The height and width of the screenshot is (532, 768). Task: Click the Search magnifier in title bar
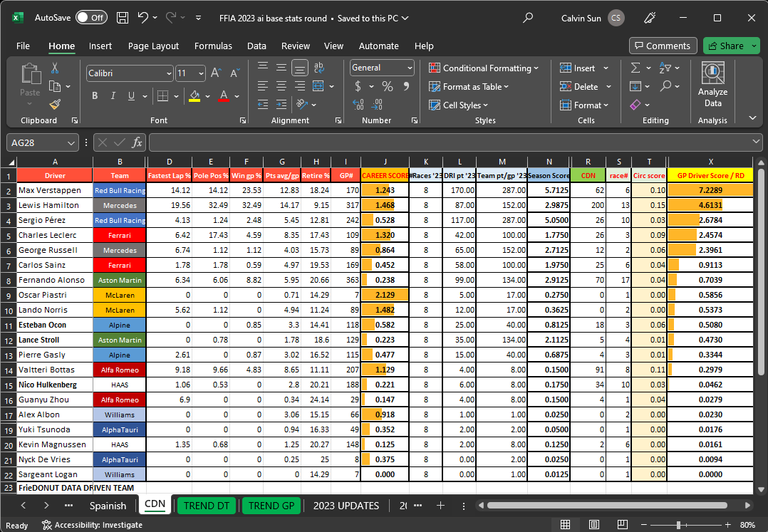[x=527, y=18]
